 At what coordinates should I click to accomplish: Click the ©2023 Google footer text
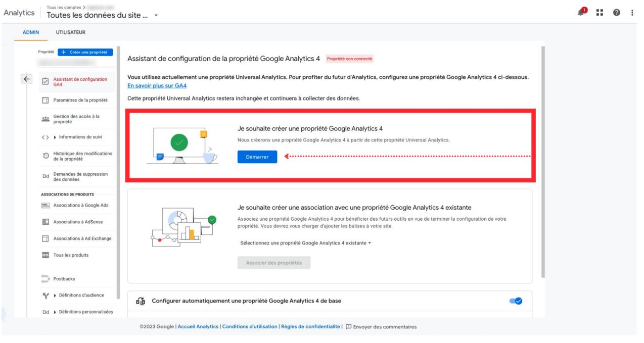[x=157, y=327]
